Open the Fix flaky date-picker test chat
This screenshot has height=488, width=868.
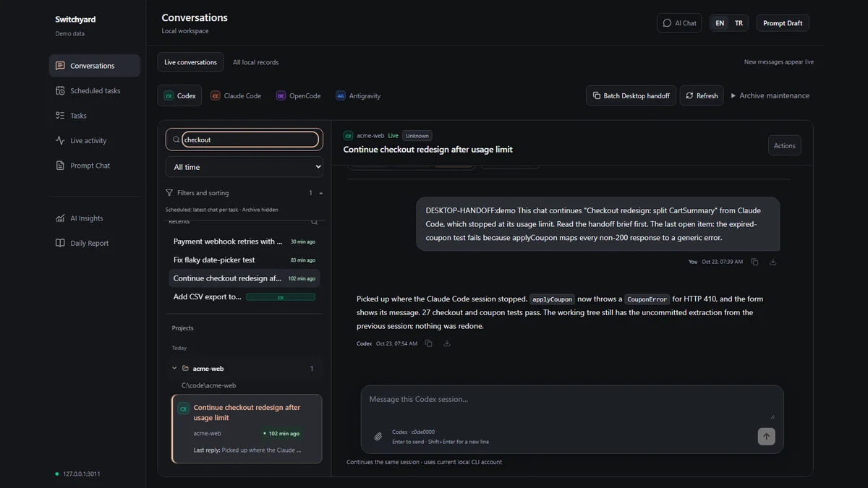(244, 260)
